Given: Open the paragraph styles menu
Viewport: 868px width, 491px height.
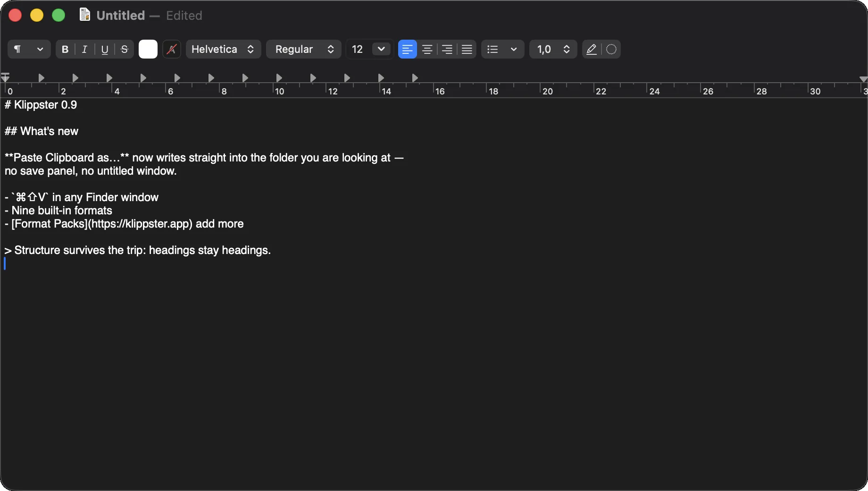Looking at the screenshot, I should point(29,49).
